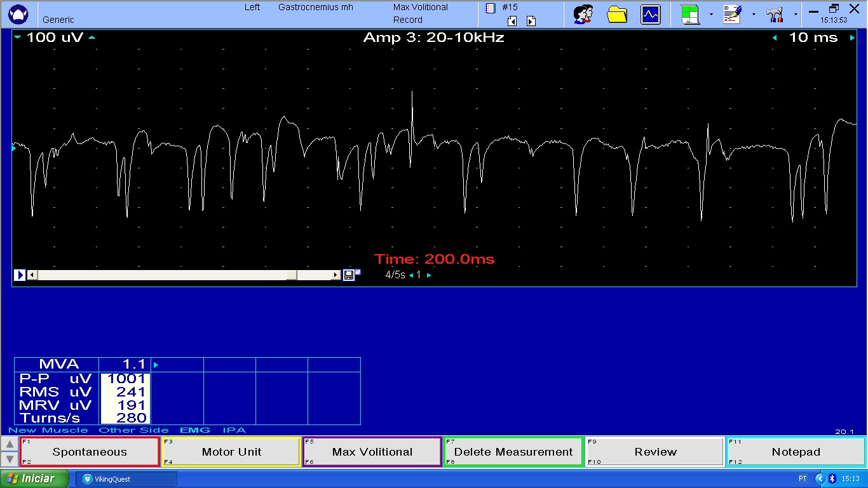This screenshot has height=488, width=868.
Task: Expand dropdown arrow next to report icon
Action: tap(753, 14)
